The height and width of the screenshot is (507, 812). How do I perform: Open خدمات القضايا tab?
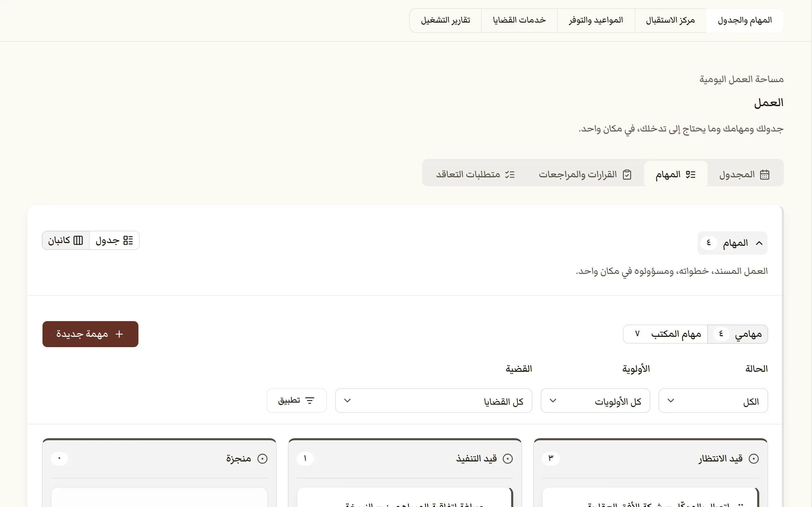tap(519, 21)
